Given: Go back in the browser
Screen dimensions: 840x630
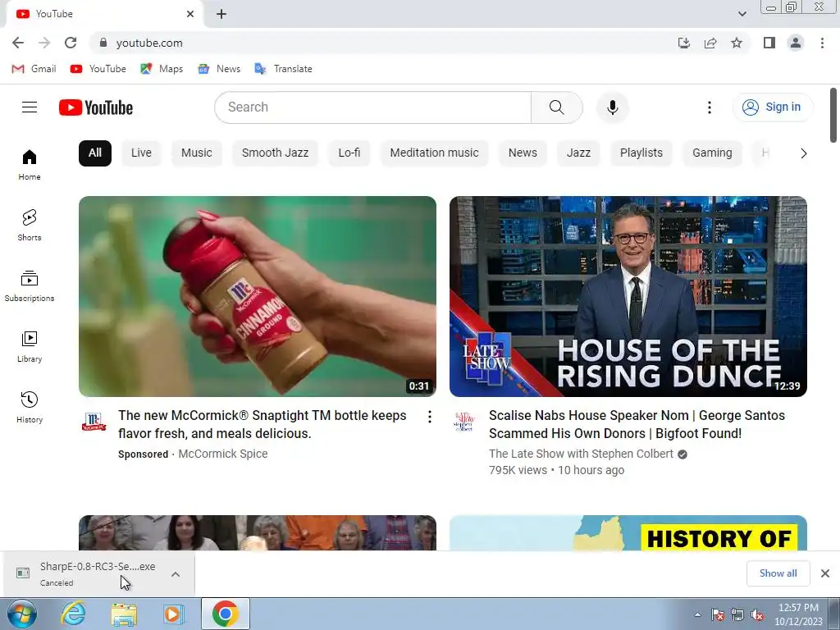Looking at the screenshot, I should coord(18,43).
